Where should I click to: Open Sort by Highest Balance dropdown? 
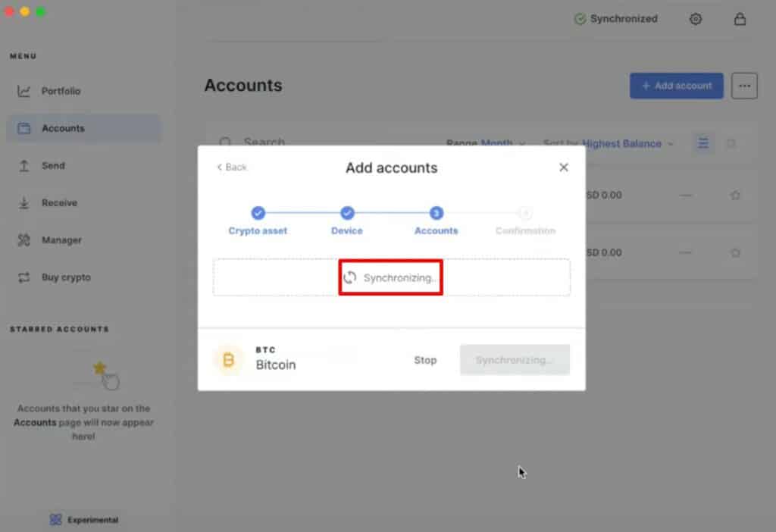point(626,143)
